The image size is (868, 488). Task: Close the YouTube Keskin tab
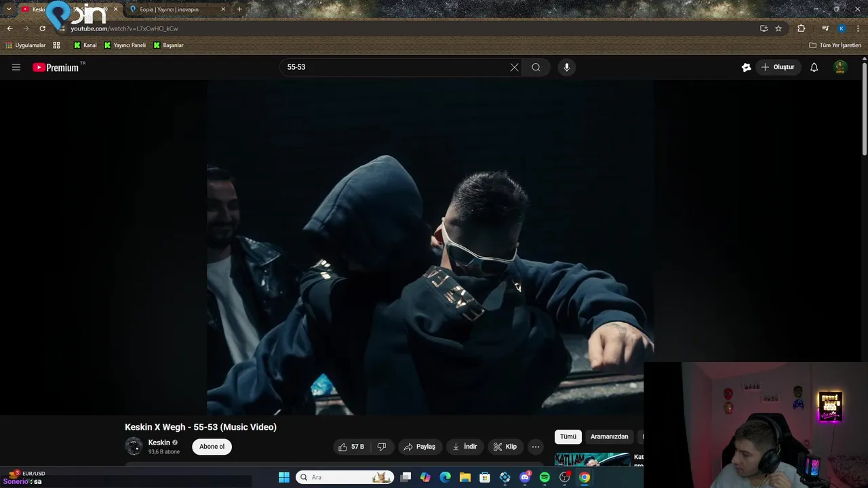115,9
